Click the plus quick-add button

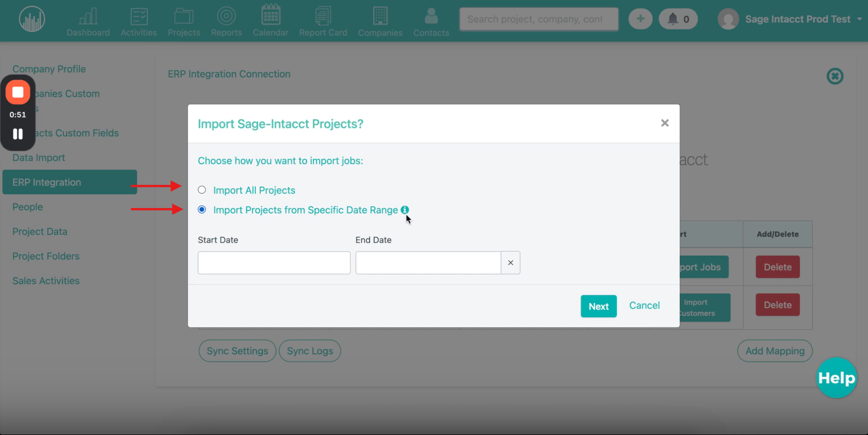(640, 19)
